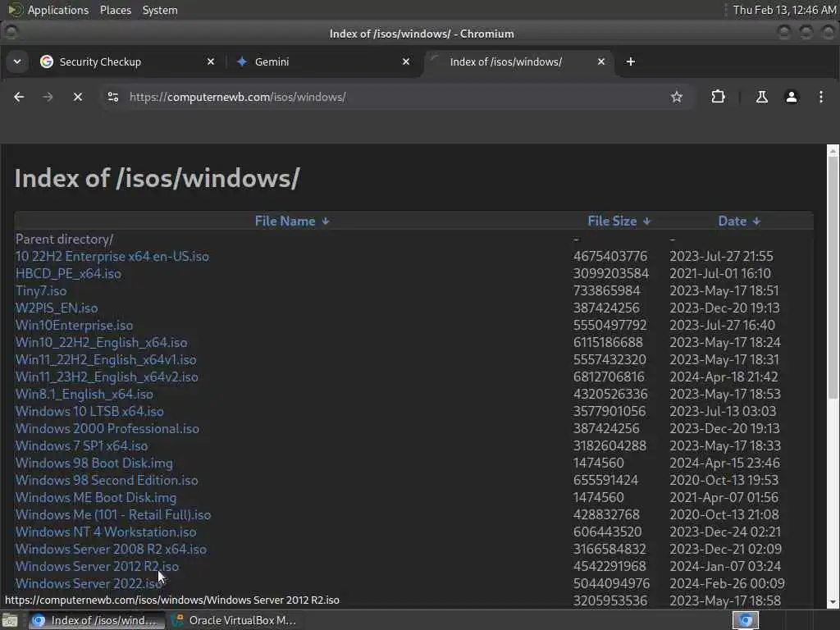This screenshot has height=630, width=840.
Task: Open the Tiny7.iso link
Action: [41, 290]
